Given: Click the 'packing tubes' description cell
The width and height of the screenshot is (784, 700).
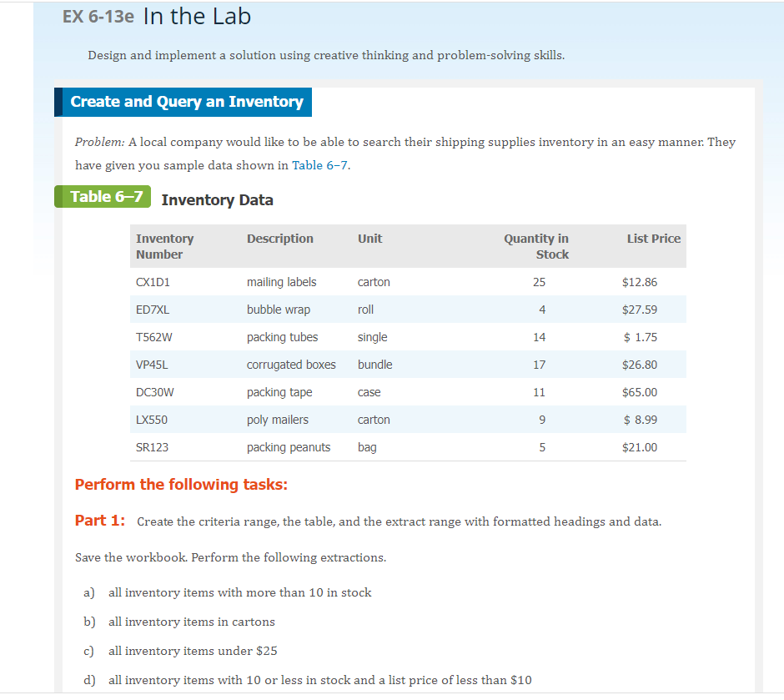Looking at the screenshot, I should click(282, 337).
